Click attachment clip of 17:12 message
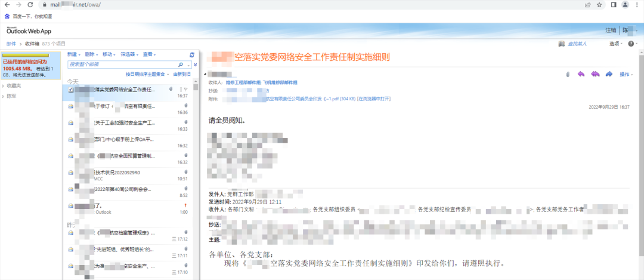The width and height of the screenshot is (644, 280). coord(186,233)
